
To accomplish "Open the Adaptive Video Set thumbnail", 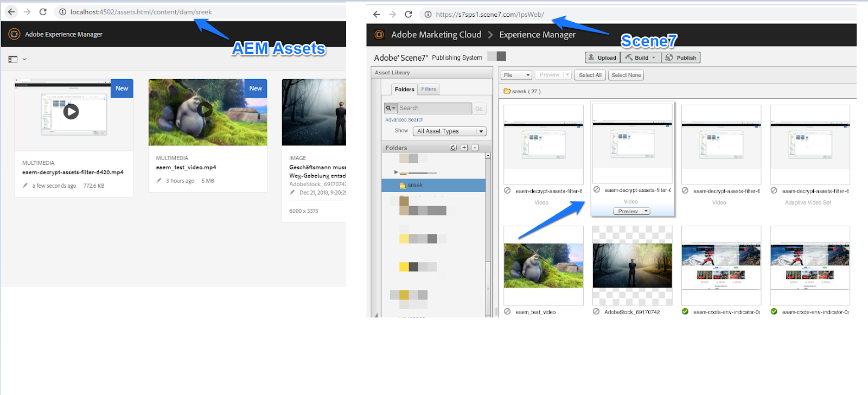I will [x=810, y=145].
